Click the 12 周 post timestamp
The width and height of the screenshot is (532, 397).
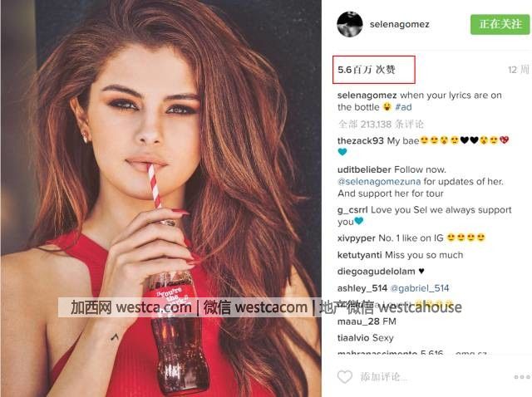tap(518, 70)
